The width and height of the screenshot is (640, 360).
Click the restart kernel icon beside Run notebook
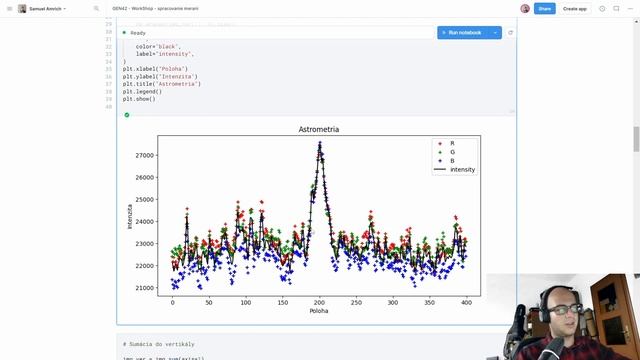pyautogui.click(x=510, y=33)
